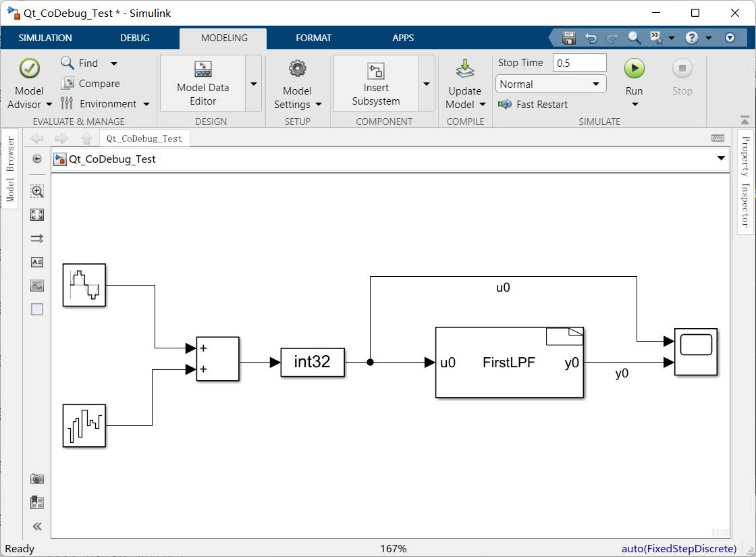756x557 pixels.
Task: Click the Undo icon in the quick access toolbar
Action: (590, 38)
